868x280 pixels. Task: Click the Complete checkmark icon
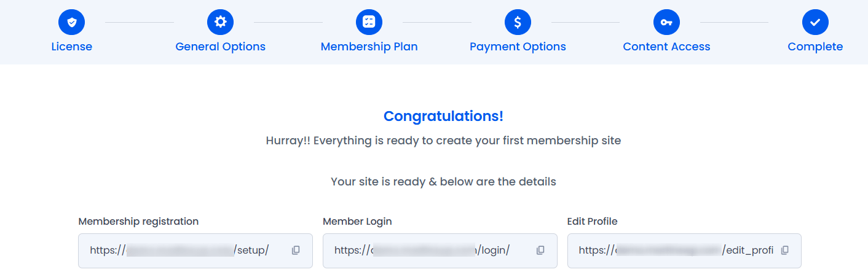click(x=815, y=22)
